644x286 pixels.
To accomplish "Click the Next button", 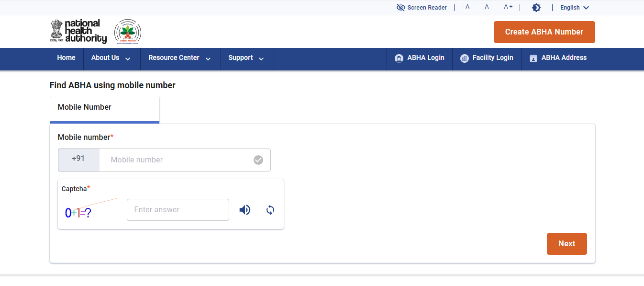I will coord(566,244).
